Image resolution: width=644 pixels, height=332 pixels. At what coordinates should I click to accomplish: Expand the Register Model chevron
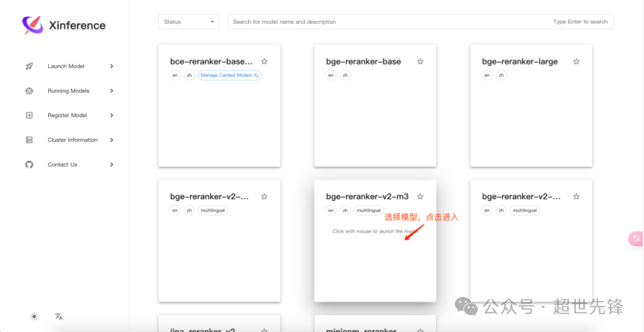[x=112, y=116]
